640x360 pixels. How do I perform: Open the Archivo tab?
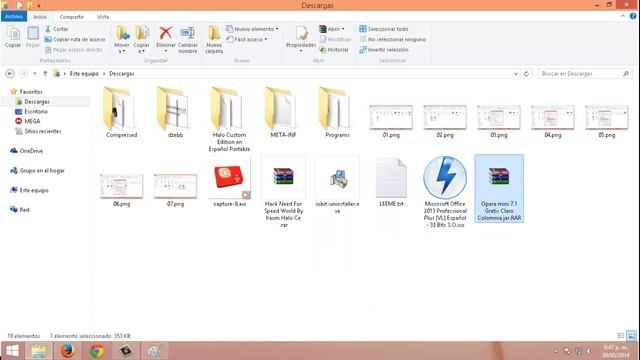coord(14,17)
